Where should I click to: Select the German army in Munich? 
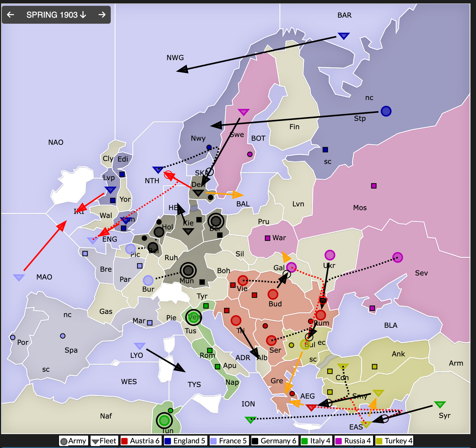coord(188,271)
